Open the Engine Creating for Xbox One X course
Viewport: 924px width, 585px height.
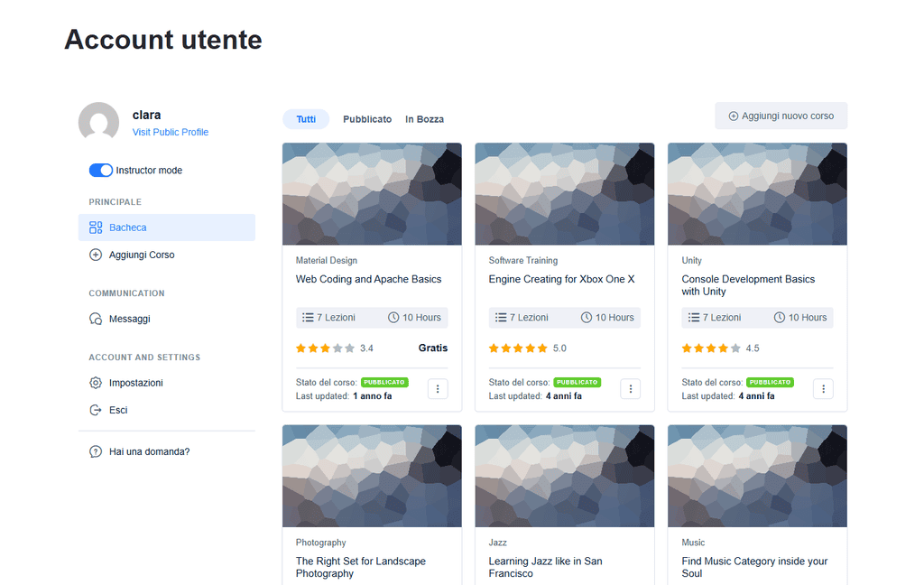pyautogui.click(x=561, y=280)
